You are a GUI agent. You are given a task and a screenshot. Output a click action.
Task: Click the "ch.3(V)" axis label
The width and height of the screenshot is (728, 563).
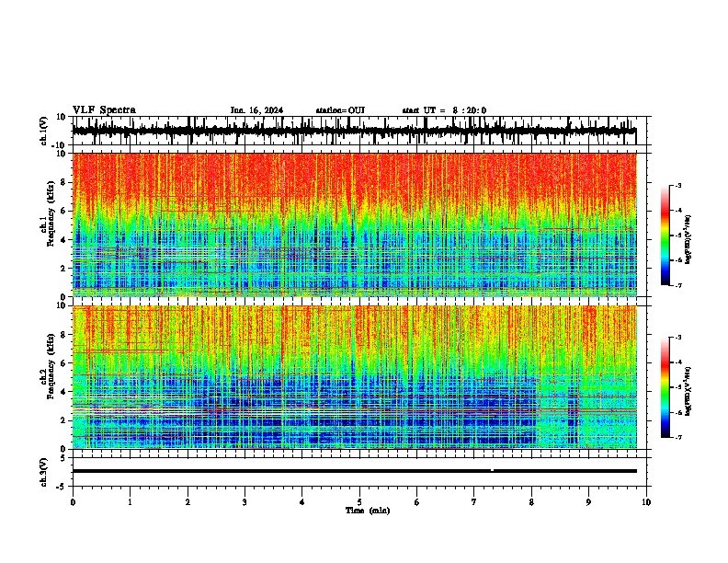pos(44,472)
